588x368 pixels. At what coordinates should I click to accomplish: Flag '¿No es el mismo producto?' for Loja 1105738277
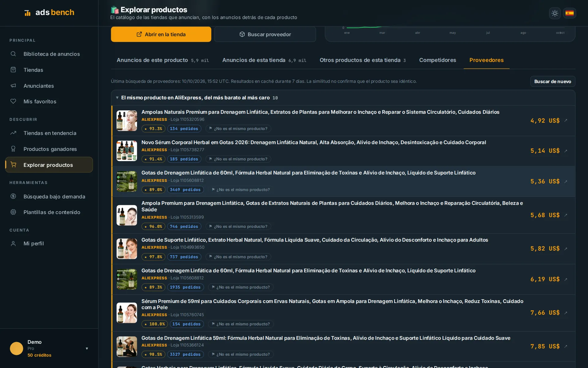238,159
